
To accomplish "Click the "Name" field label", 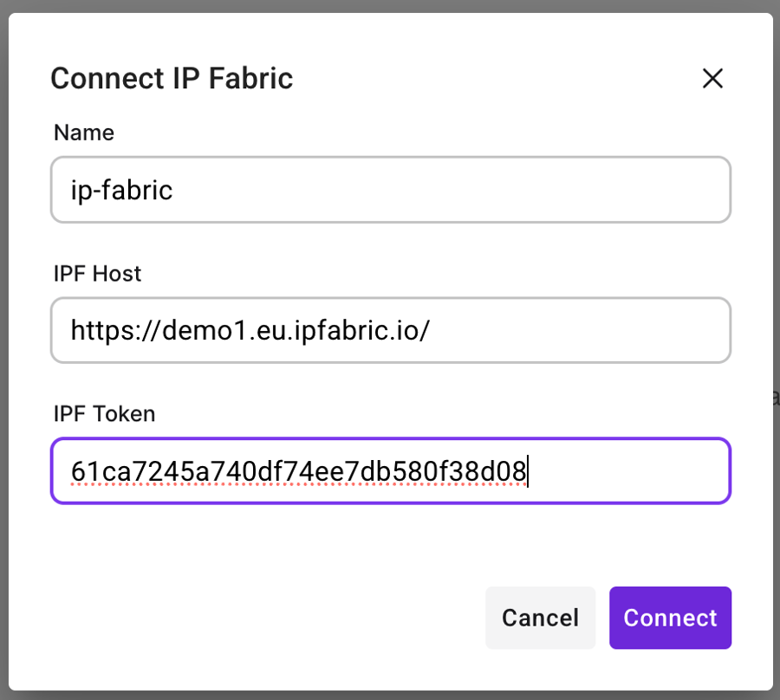I will click(x=84, y=133).
